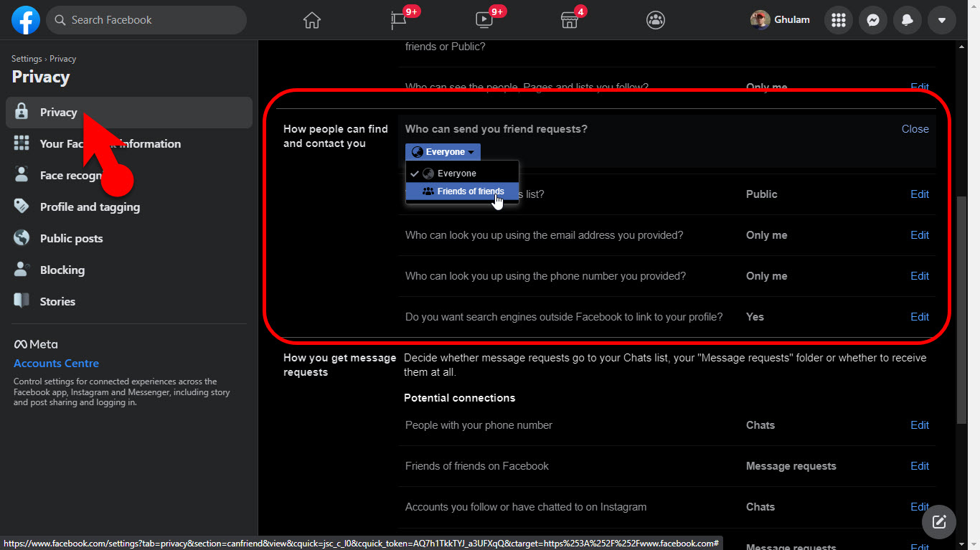This screenshot has width=980, height=550.
Task: Edit who can see people you follow
Action: click(x=920, y=87)
